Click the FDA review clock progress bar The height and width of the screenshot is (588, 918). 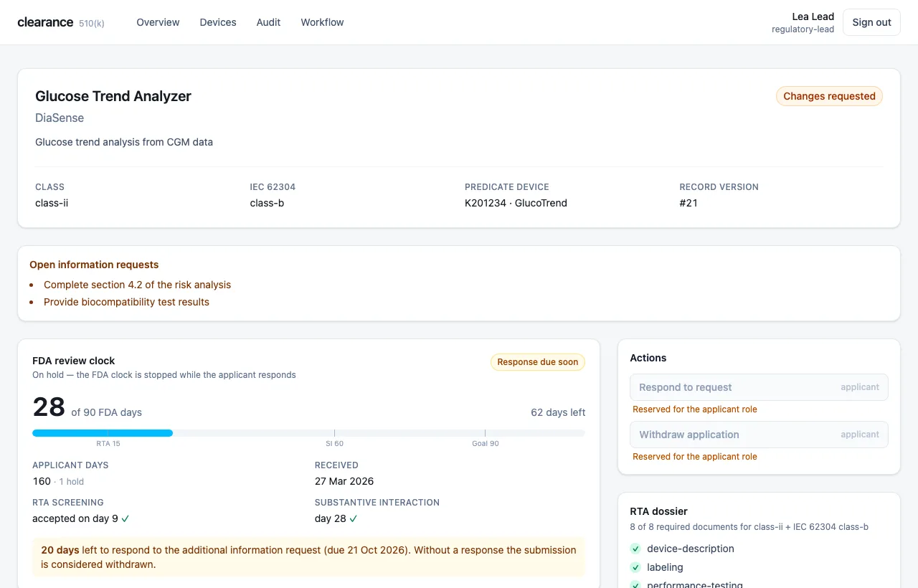click(x=308, y=433)
